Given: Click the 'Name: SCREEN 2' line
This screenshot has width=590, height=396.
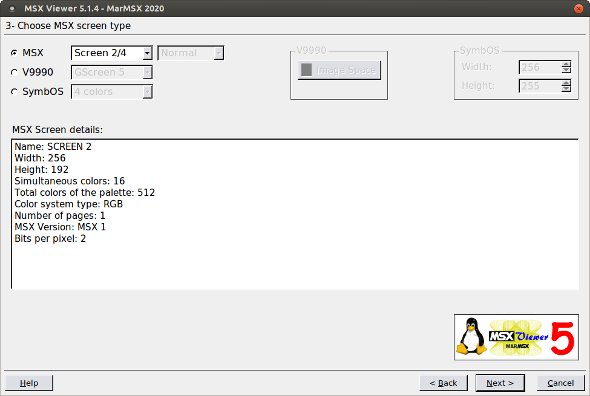Looking at the screenshot, I should point(53,146).
